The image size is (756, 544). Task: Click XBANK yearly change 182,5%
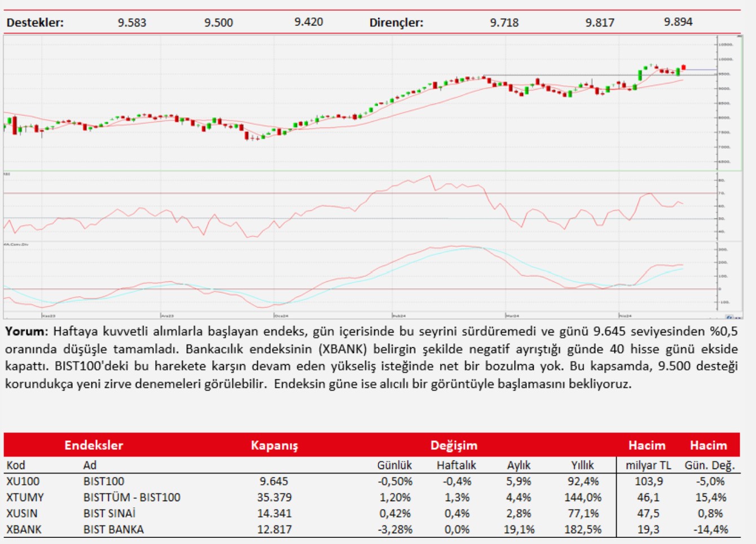tap(583, 529)
